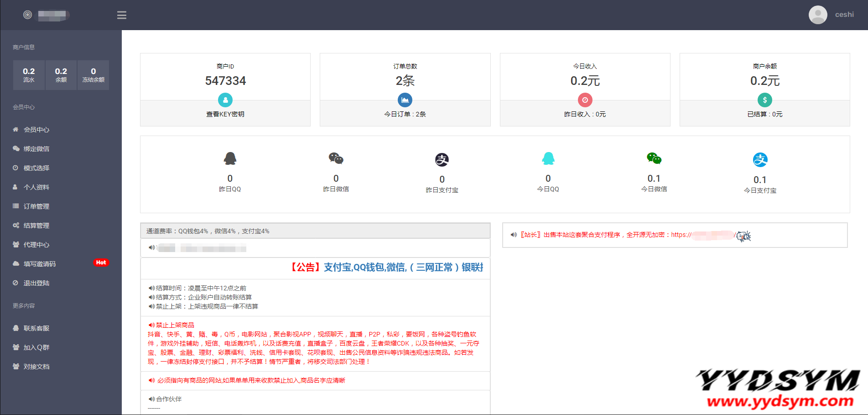Toggle the hamburger sidebar menu
This screenshot has width=868, height=415.
[x=121, y=15]
